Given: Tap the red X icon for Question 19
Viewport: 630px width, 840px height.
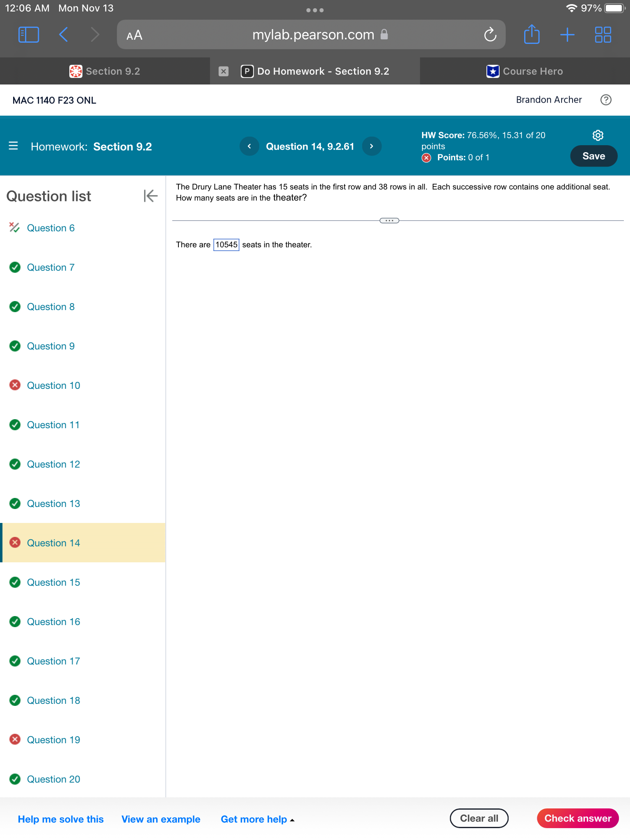Looking at the screenshot, I should coord(15,740).
